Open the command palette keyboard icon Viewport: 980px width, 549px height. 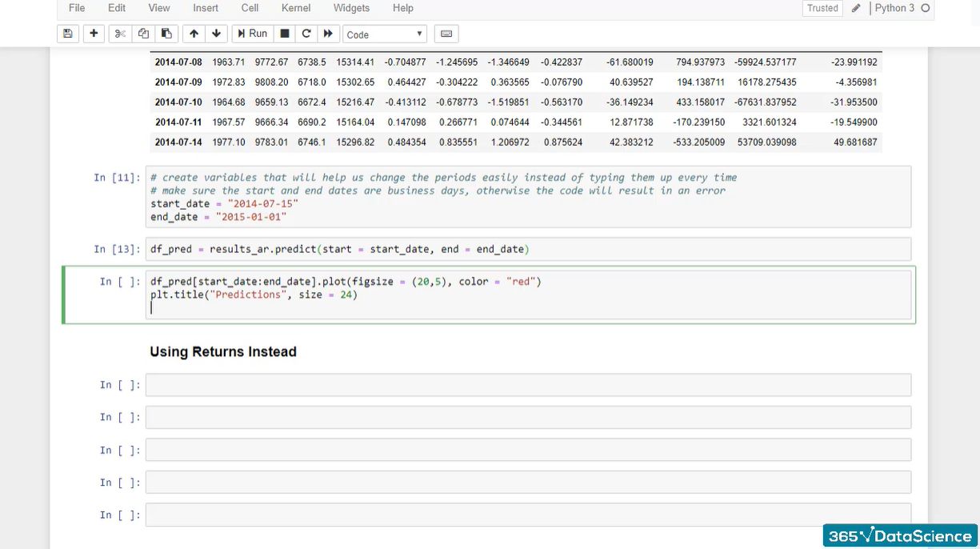pyautogui.click(x=446, y=33)
